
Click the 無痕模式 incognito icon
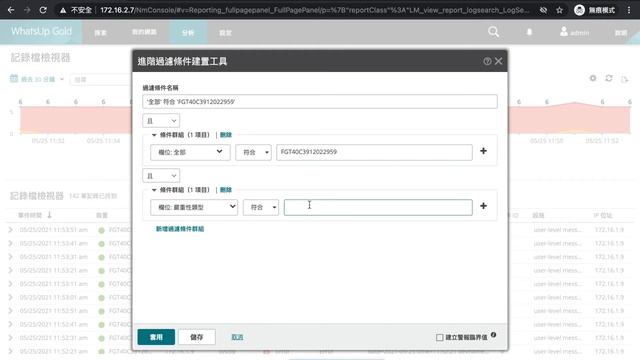tap(579, 10)
